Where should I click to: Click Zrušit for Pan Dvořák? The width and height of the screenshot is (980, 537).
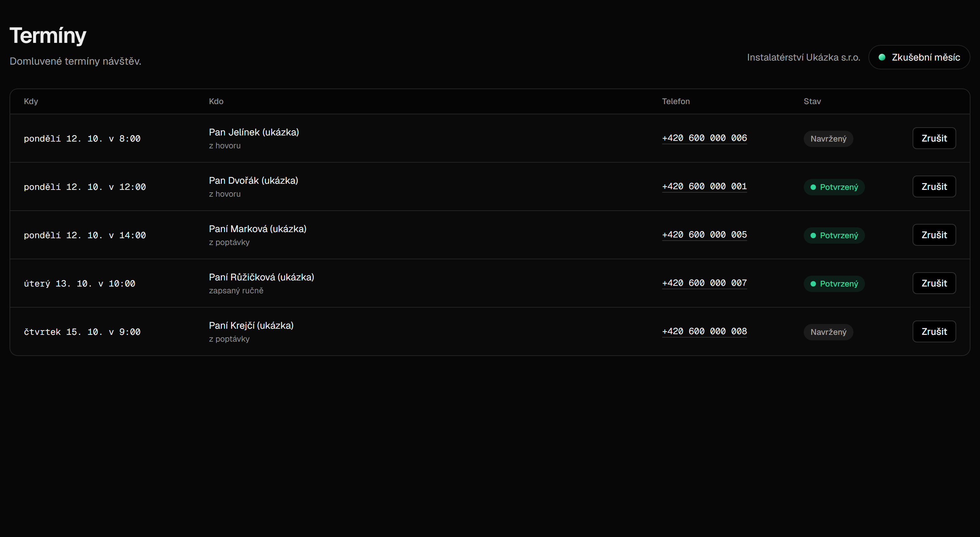934,186
